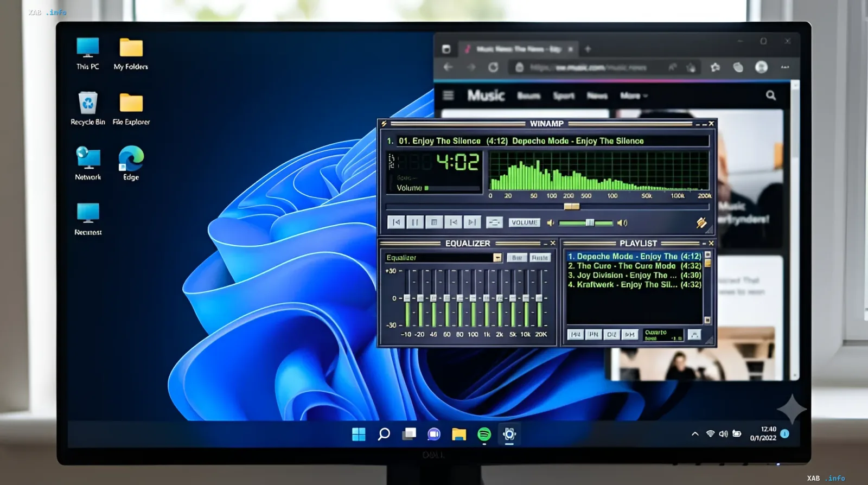Show hidden tray icons chevron
The width and height of the screenshot is (868, 485).
695,434
